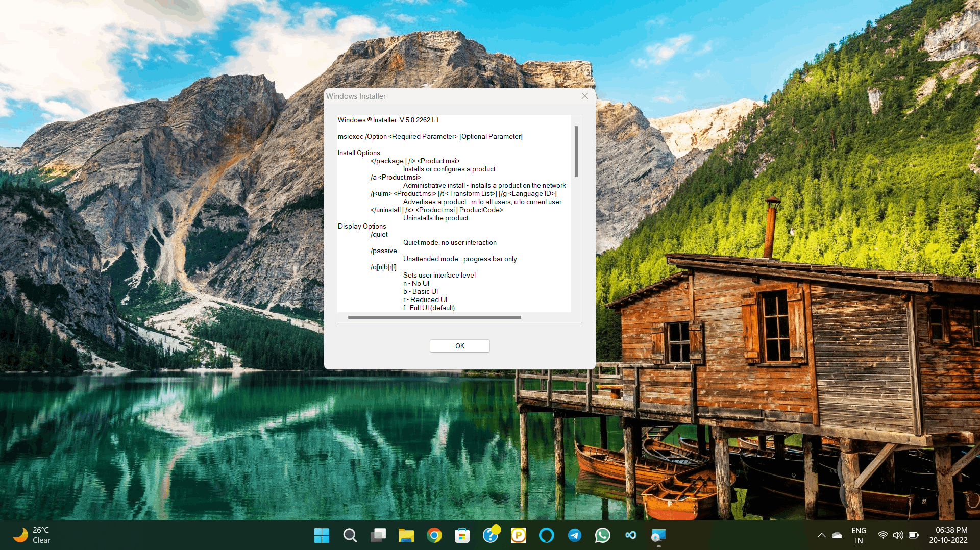The image size is (980, 550).
Task: Open the yellow P app on taskbar
Action: coord(519,535)
